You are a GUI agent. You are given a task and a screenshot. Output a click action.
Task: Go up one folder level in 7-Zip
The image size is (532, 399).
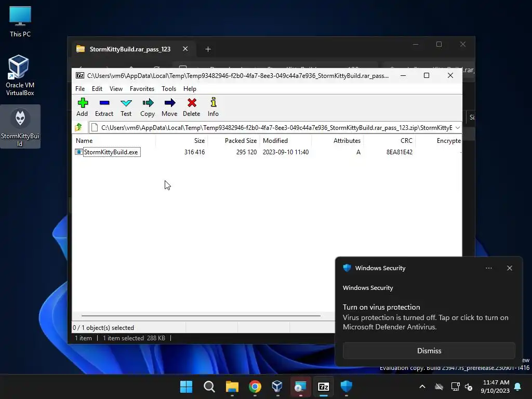79,127
